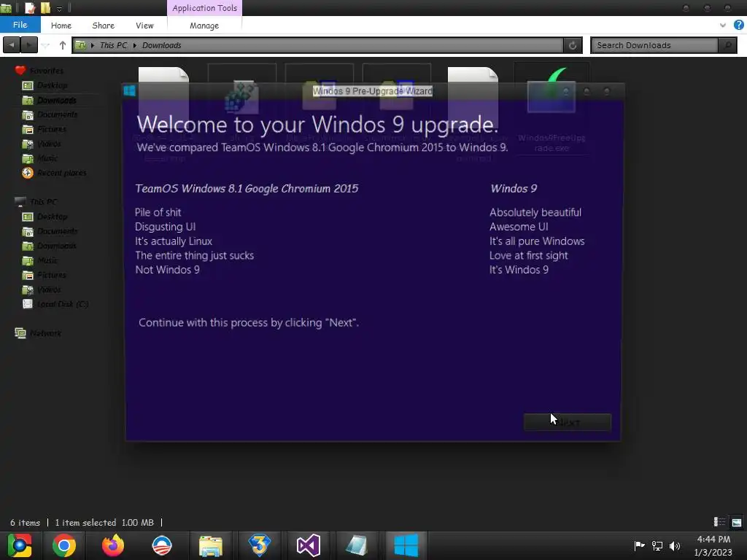This screenshot has width=747, height=560.
Task: Switch to the Share ribbon tab
Action: tap(104, 26)
